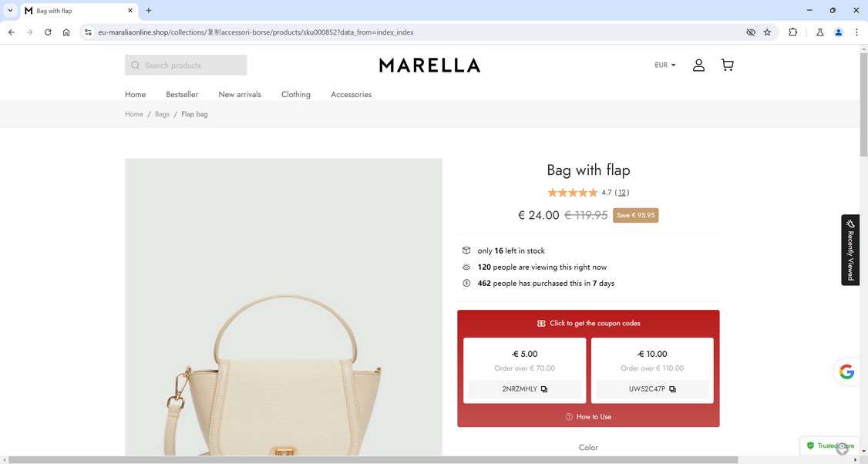
Task: Click the Bags breadcrumb link
Action: (162, 114)
